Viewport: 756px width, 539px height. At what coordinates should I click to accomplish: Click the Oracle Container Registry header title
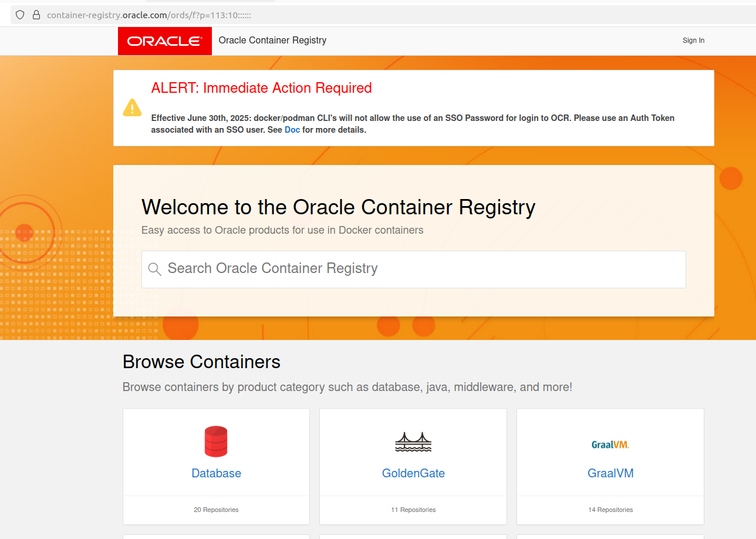(x=272, y=41)
